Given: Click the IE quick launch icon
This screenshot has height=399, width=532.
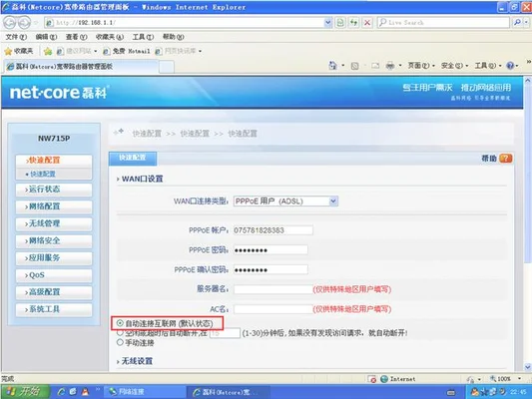Looking at the screenshot, I should point(61,392).
